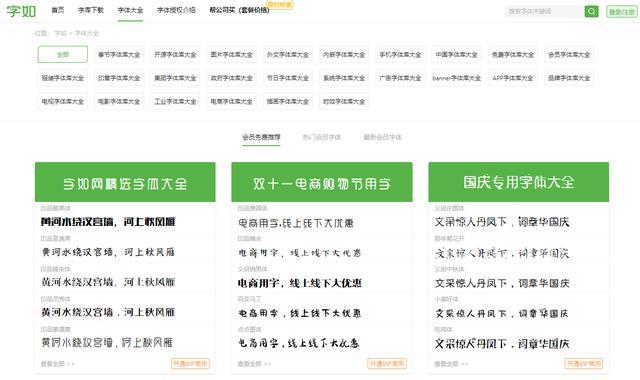Open 帮公司买 (套餐价格) nav item

pyautogui.click(x=239, y=10)
